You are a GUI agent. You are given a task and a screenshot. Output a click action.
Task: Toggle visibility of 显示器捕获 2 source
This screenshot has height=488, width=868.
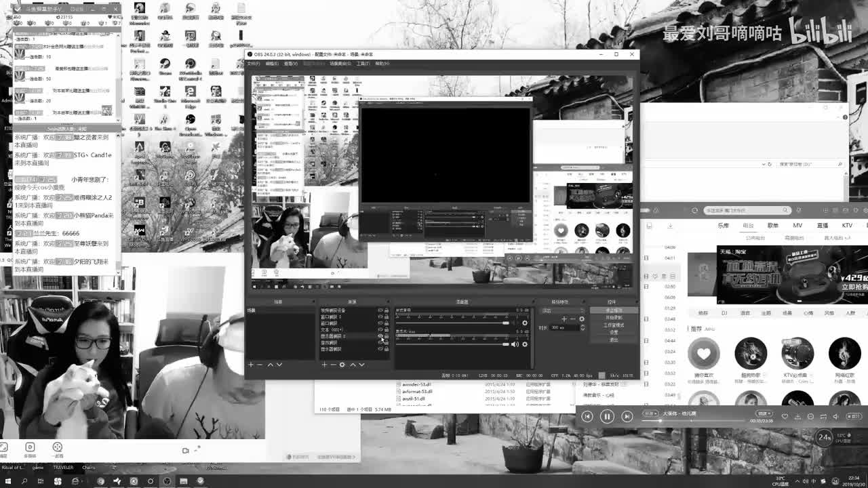tap(380, 336)
